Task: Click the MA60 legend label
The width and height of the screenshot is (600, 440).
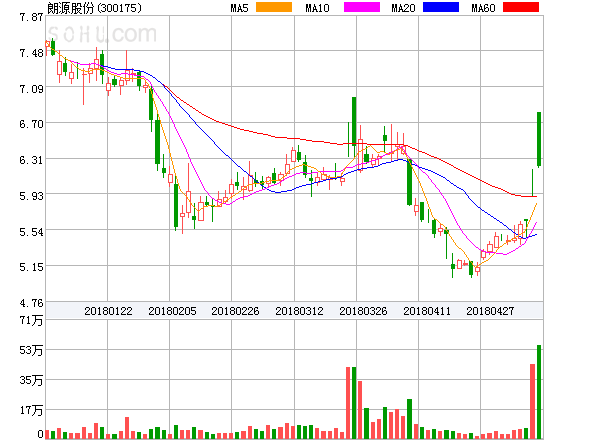Action: [x=483, y=8]
